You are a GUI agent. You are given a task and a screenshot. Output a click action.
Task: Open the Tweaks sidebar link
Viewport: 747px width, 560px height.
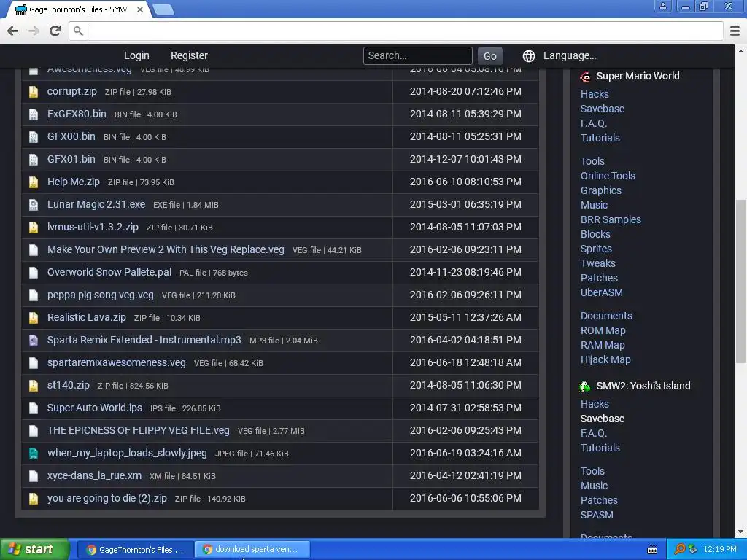(598, 263)
